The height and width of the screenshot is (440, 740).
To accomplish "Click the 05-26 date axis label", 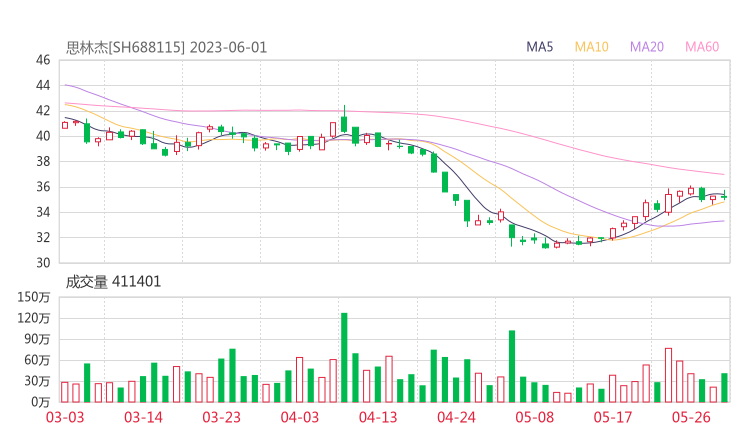I will tap(691, 417).
